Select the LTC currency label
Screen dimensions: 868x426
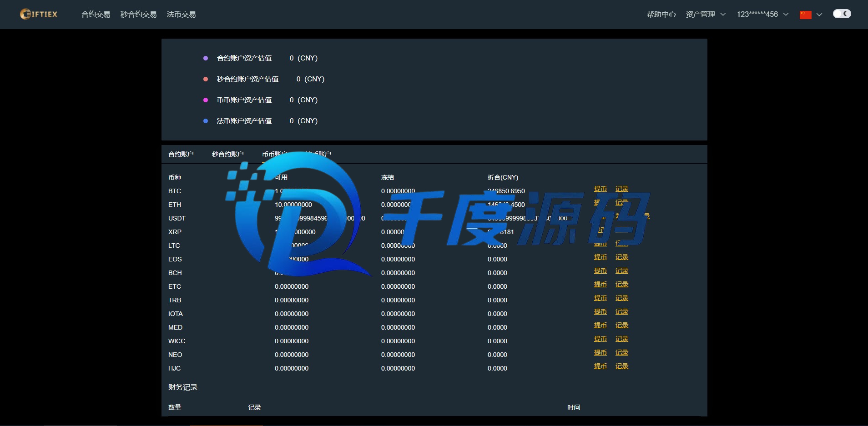(x=174, y=246)
